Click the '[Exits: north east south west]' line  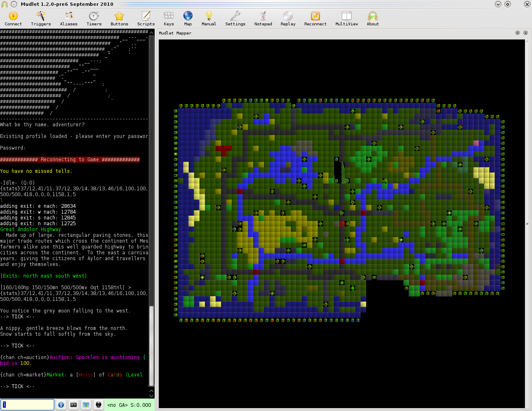pos(44,276)
